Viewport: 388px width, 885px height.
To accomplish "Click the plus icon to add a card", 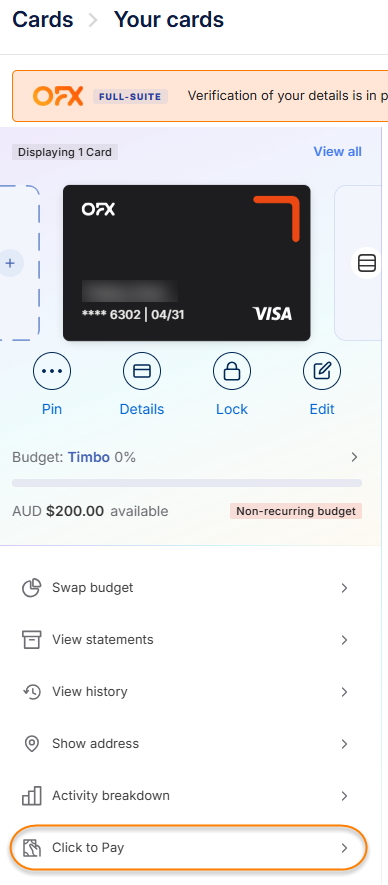I will [11, 263].
